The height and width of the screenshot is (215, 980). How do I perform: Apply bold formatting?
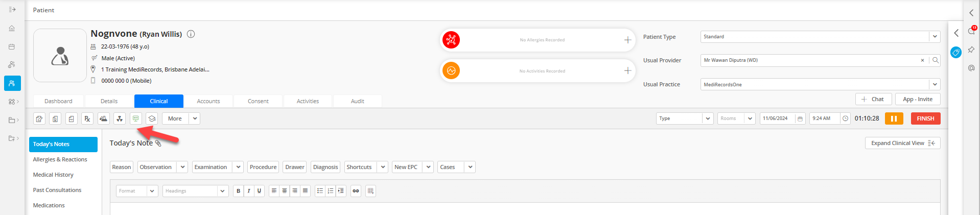(238, 191)
